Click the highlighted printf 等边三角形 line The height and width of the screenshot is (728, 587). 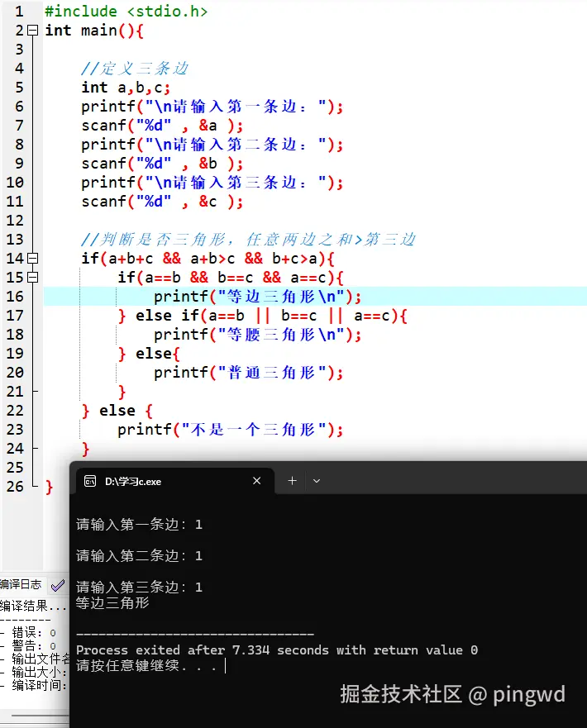pos(258,296)
